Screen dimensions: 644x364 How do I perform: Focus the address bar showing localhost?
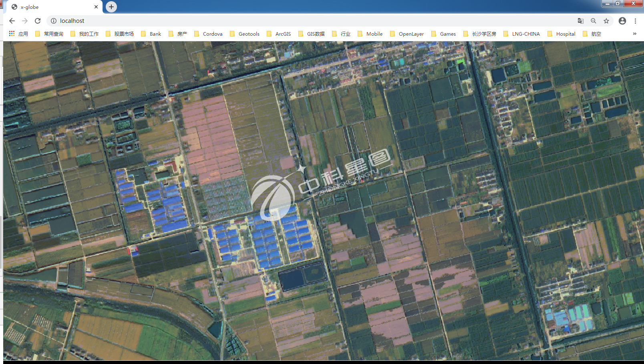point(312,21)
